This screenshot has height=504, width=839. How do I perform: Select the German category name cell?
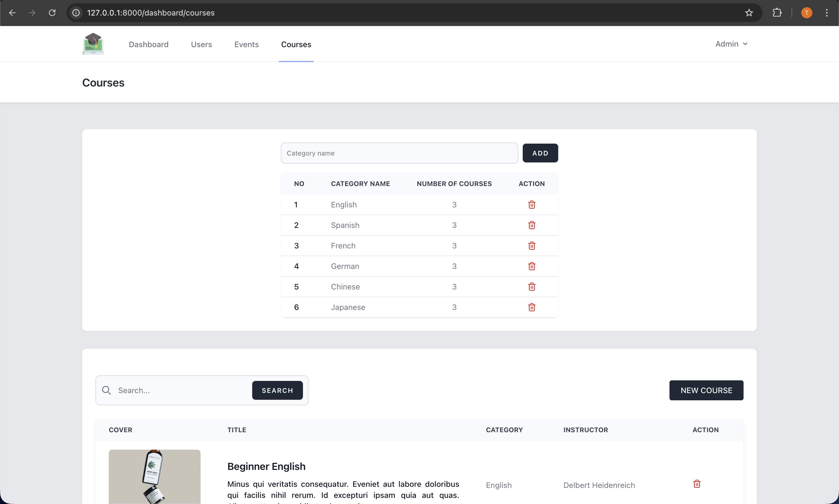345,266
